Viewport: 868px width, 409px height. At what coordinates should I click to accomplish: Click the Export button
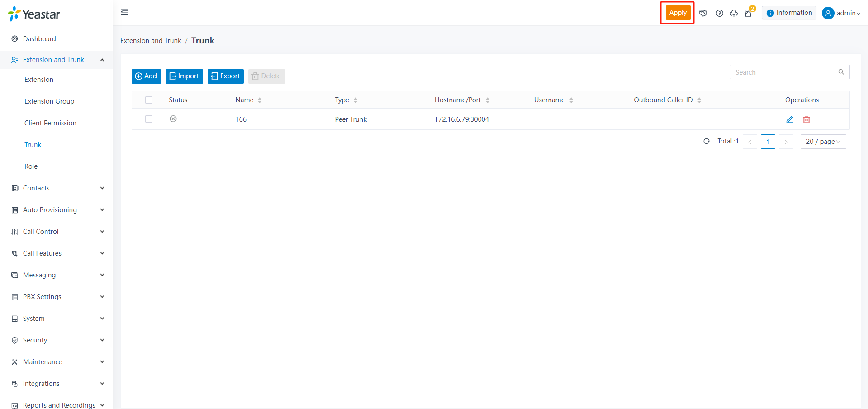(226, 76)
